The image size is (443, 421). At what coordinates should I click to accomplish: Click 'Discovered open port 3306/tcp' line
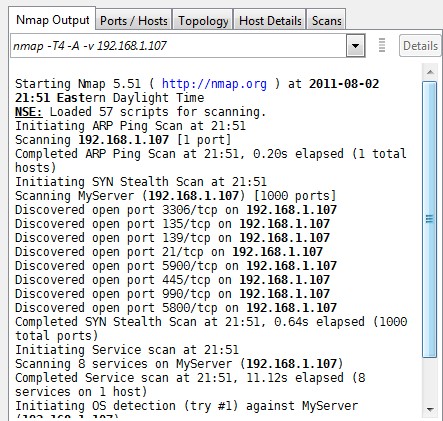176,210
